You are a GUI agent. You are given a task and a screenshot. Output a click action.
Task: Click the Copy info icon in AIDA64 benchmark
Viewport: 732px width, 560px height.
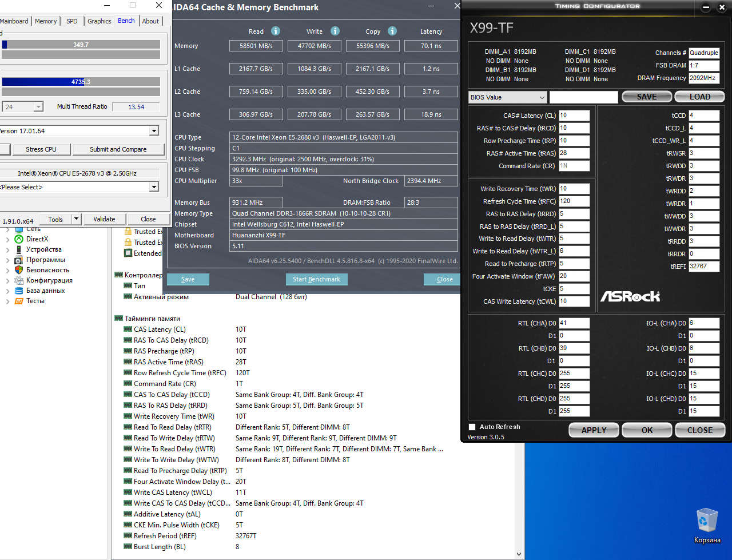[x=392, y=31]
